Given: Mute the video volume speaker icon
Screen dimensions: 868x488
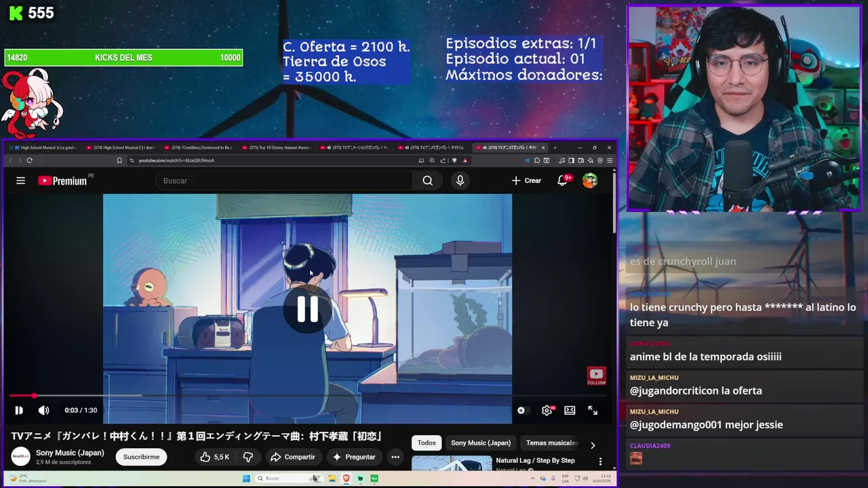Looking at the screenshot, I should click(x=43, y=410).
